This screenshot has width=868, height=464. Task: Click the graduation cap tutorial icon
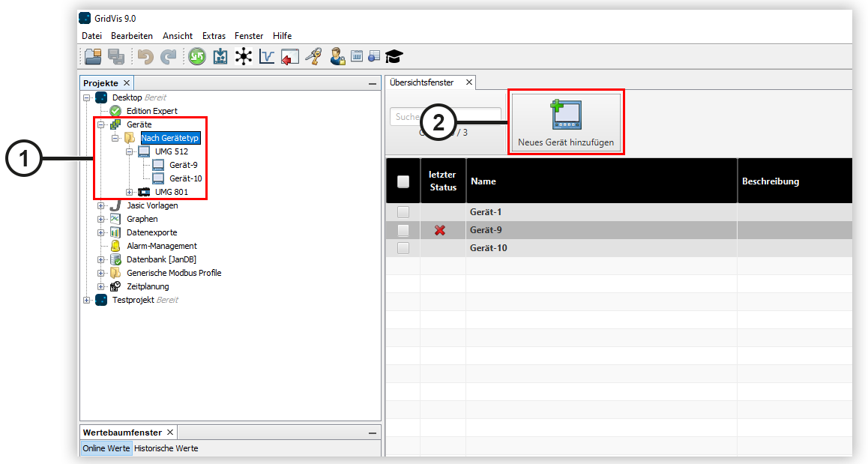(x=394, y=56)
